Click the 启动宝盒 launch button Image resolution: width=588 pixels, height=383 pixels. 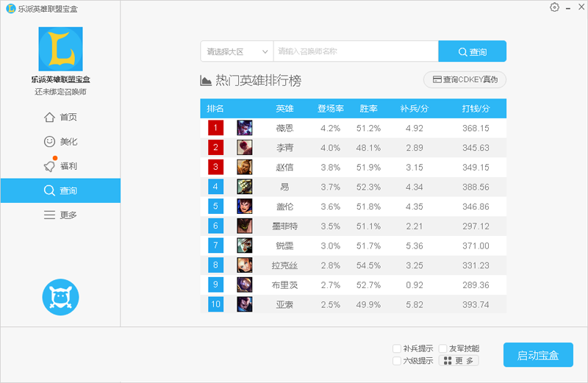pos(538,355)
